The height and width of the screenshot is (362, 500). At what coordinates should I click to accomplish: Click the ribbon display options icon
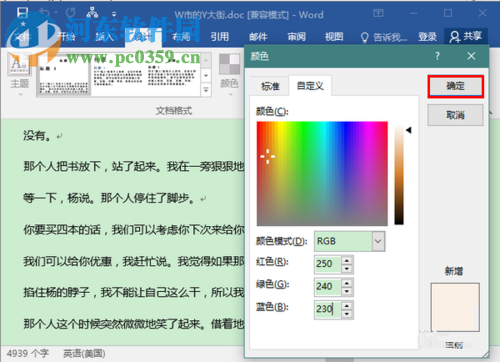coord(378,13)
